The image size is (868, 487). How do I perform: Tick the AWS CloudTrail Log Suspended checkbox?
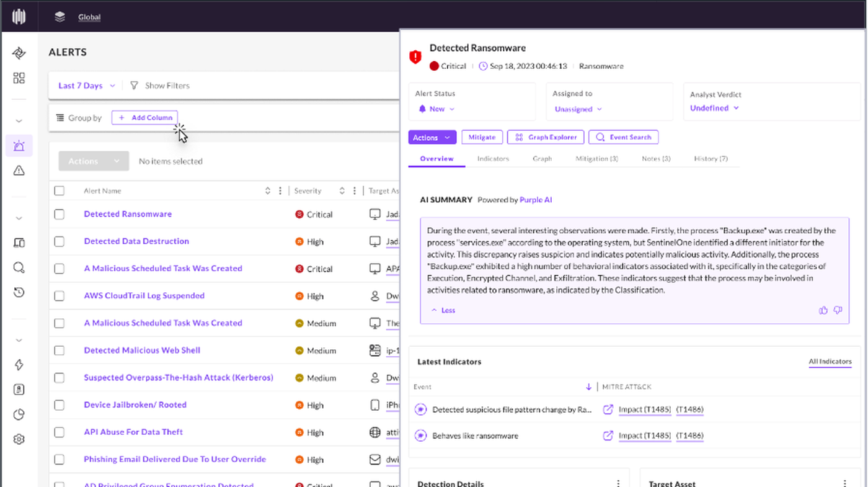60,296
